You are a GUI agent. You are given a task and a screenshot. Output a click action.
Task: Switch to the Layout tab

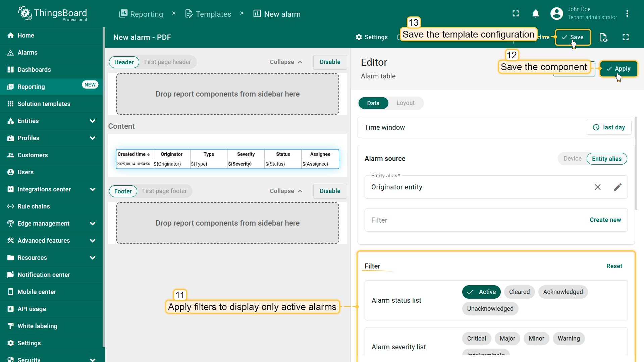[405, 103]
